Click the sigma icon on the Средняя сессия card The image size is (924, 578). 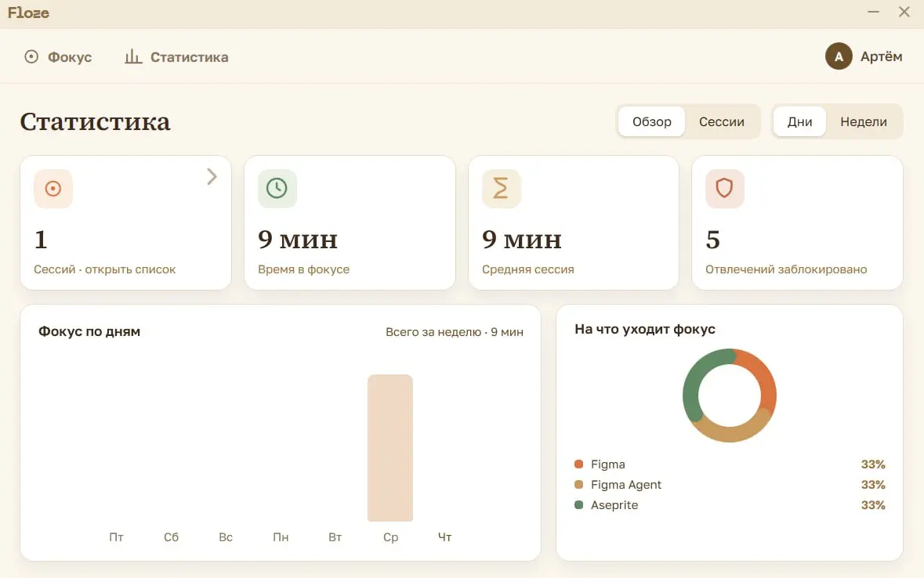coord(501,189)
